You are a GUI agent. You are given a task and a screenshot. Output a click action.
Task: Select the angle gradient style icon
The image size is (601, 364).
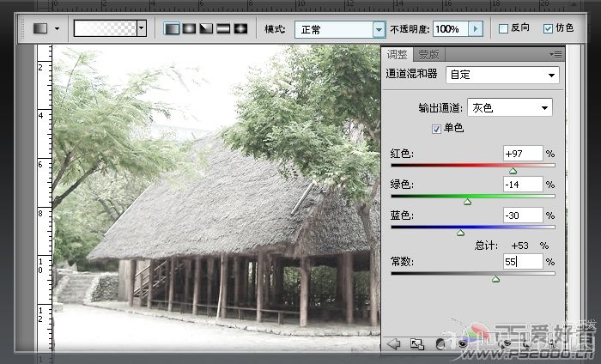[206, 28]
